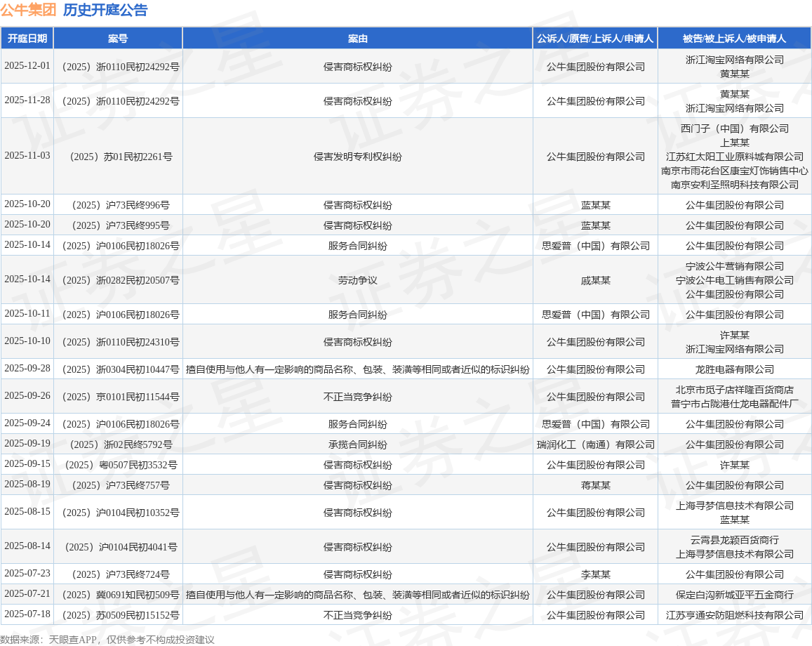Viewport: 812px width, 646px height.
Task: Click case number (2025)浙0304民初10447号
Action: 121,369
